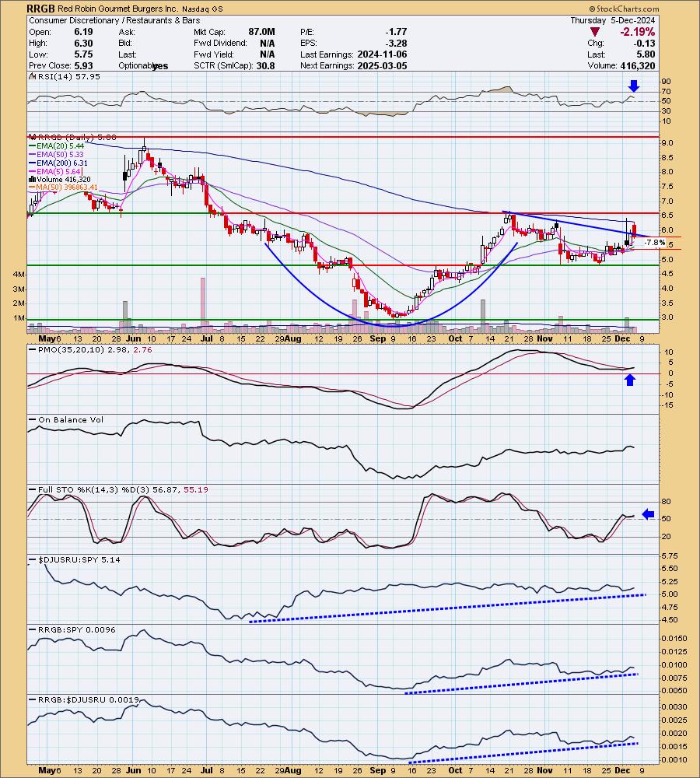Click the Fwd Dividend N/A field
Viewport: 700px width, 778px height.
point(234,43)
